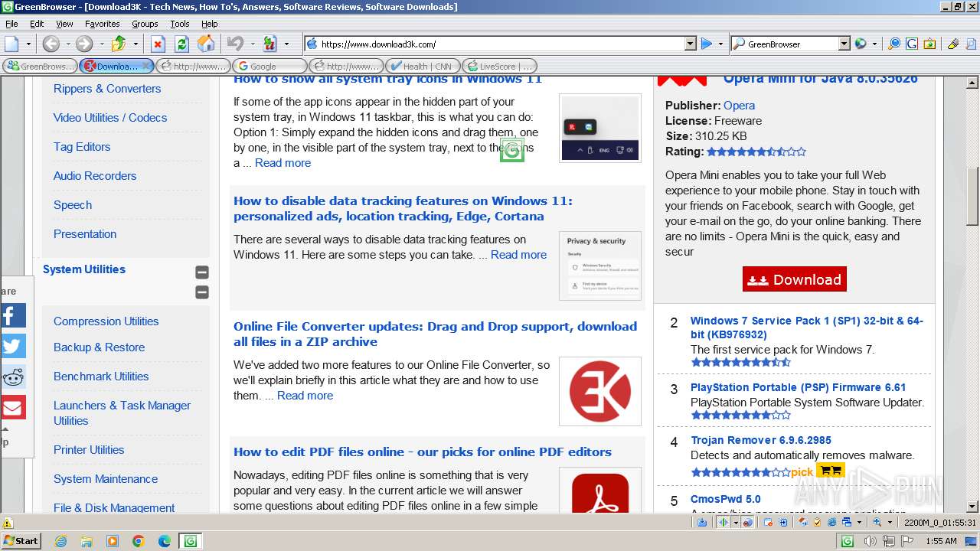
Task: Click the red and green toolbar icon beside Undo
Action: point(269,44)
